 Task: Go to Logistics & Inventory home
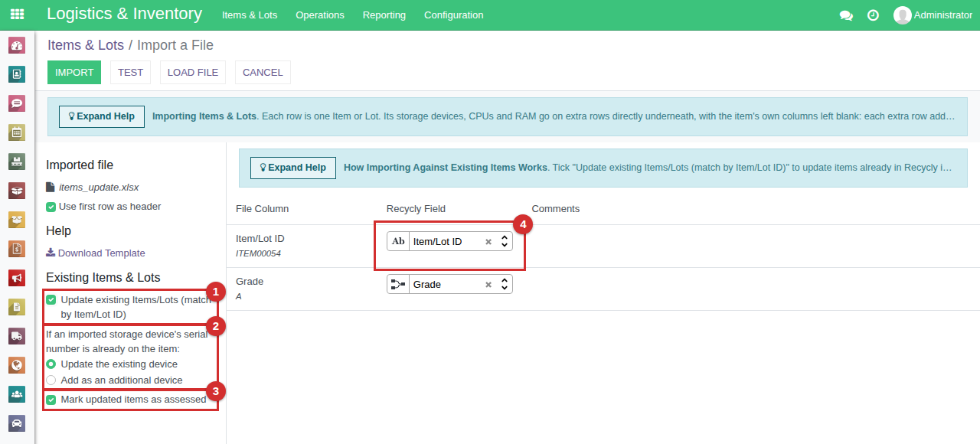click(x=124, y=14)
